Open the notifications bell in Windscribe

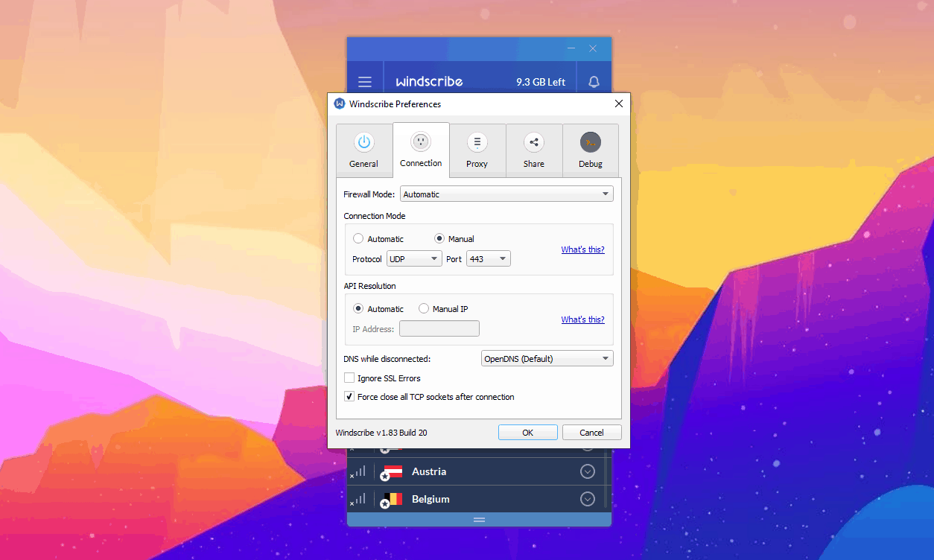pyautogui.click(x=594, y=82)
